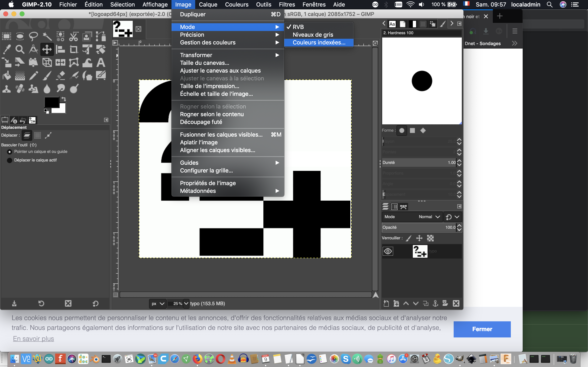Click the Opacité value field
The image size is (588, 367).
coord(419,227)
